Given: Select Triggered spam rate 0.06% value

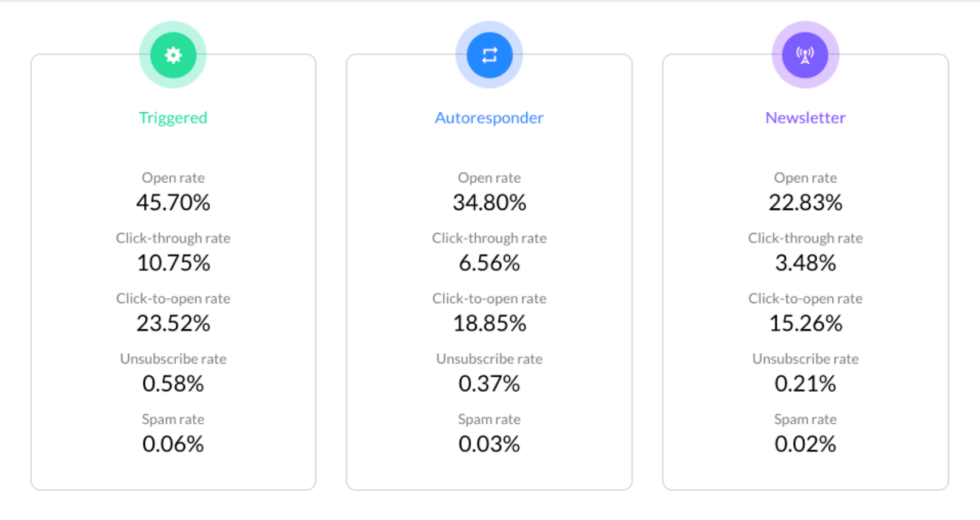Looking at the screenshot, I should pyautogui.click(x=173, y=444).
